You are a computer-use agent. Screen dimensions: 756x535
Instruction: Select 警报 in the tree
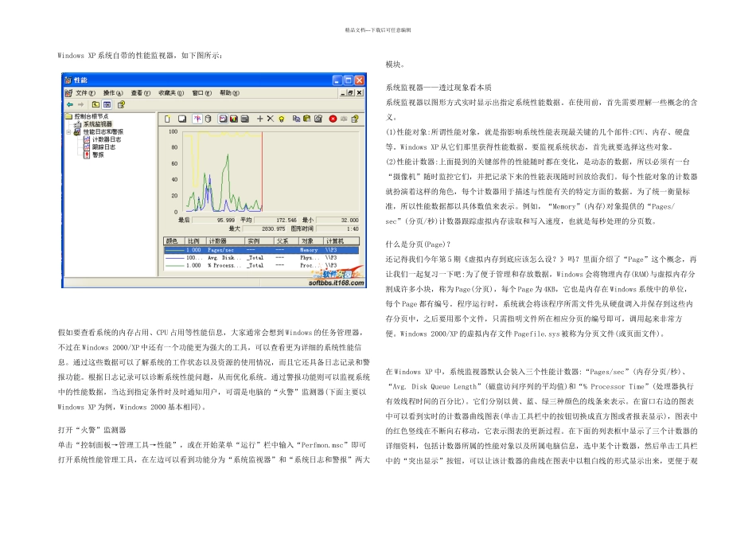tap(98, 155)
